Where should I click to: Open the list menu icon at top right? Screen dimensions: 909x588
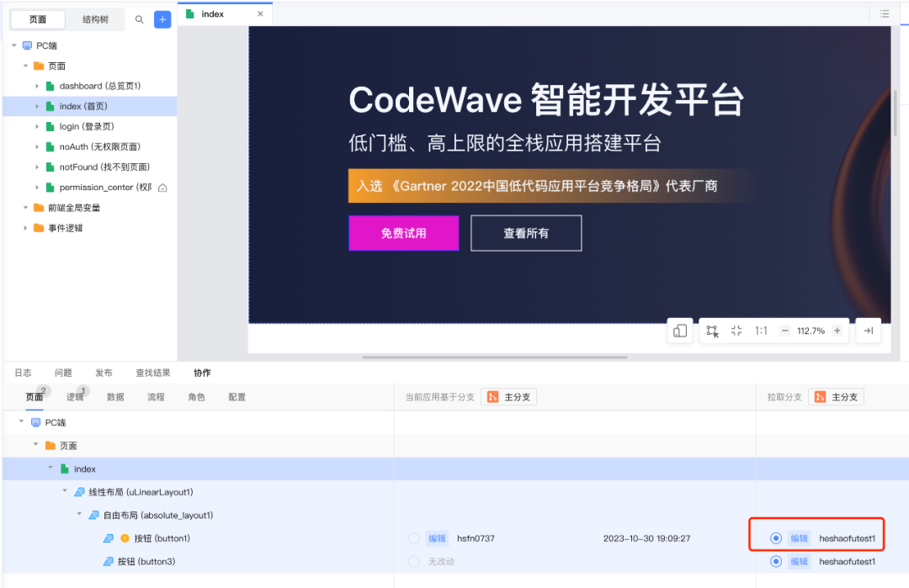(884, 14)
